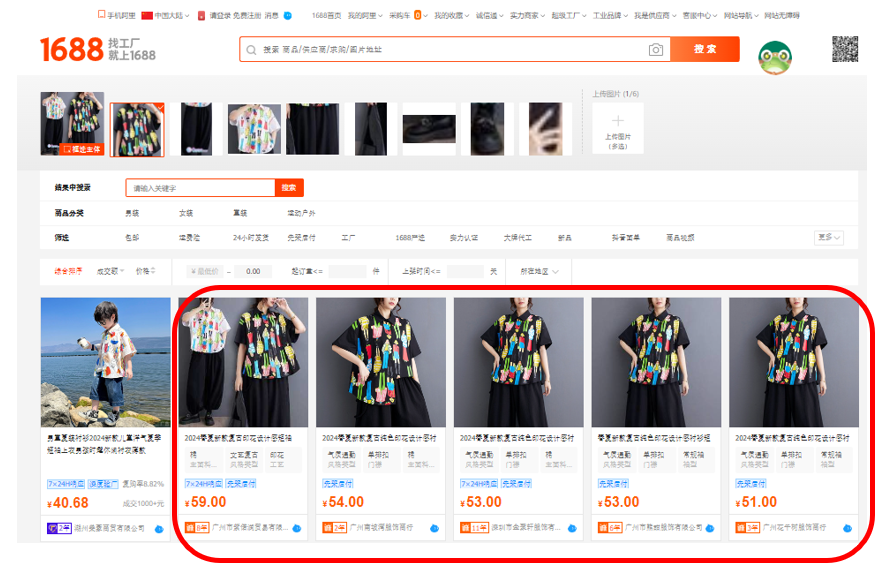
Task: Select the 运动户外 category
Action: coord(301,213)
